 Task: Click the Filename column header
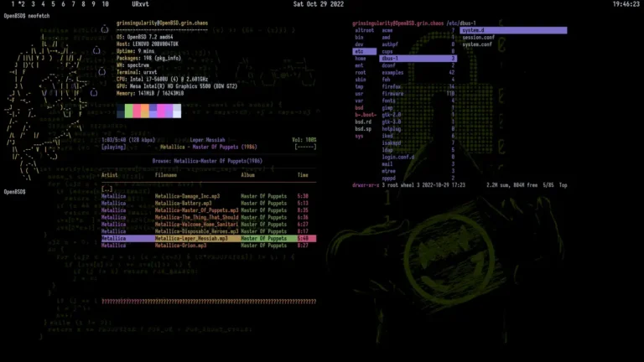166,175
